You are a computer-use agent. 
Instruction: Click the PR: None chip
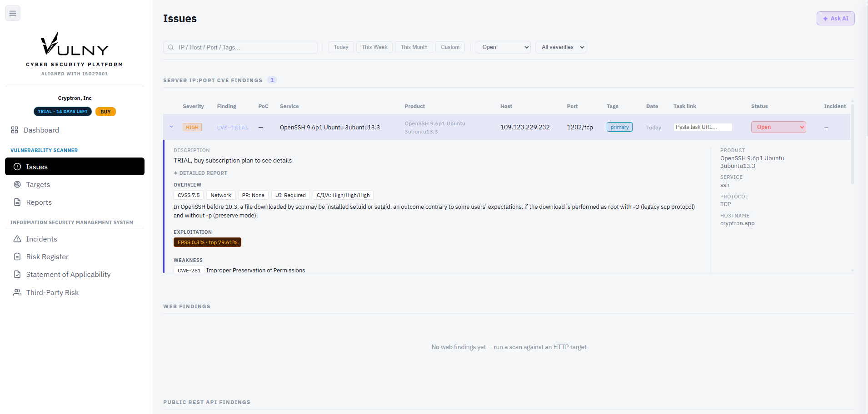tap(253, 195)
